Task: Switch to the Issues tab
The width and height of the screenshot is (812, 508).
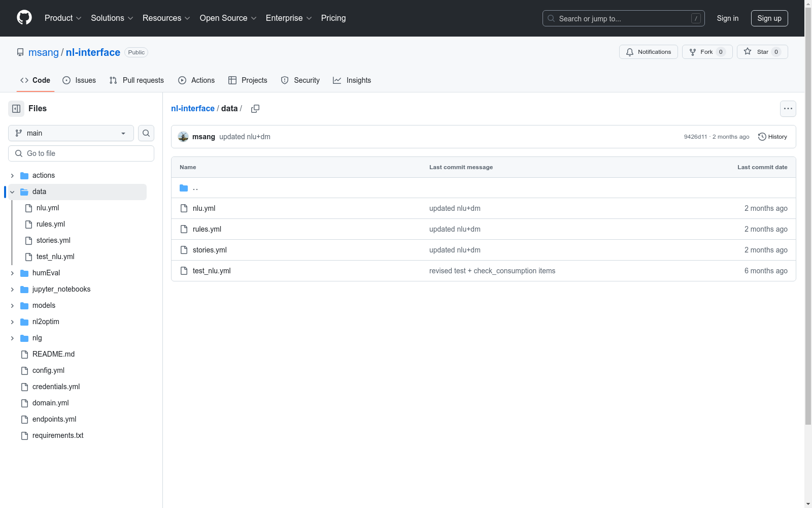Action: point(79,80)
